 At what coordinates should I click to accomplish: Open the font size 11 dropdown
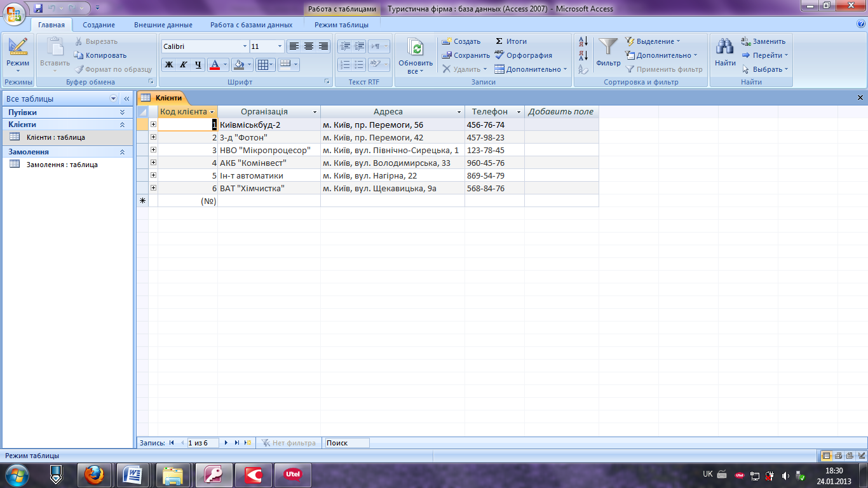tap(280, 46)
